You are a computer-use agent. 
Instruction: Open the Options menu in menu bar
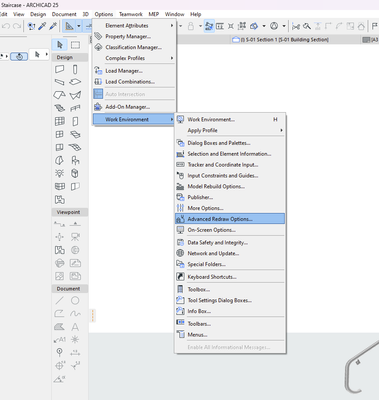click(104, 14)
